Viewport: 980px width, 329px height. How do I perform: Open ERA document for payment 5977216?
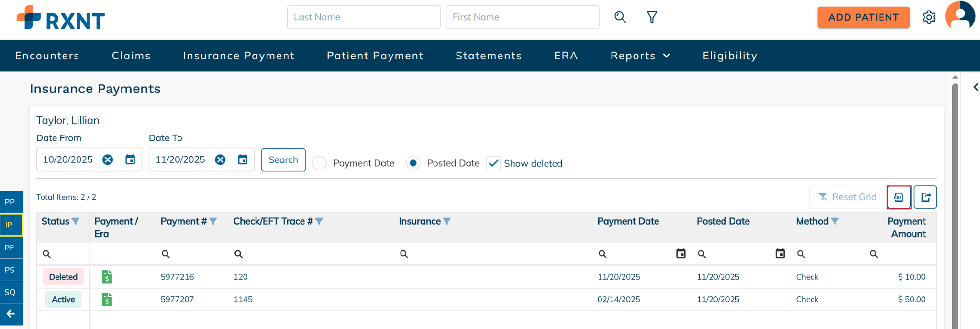point(107,277)
